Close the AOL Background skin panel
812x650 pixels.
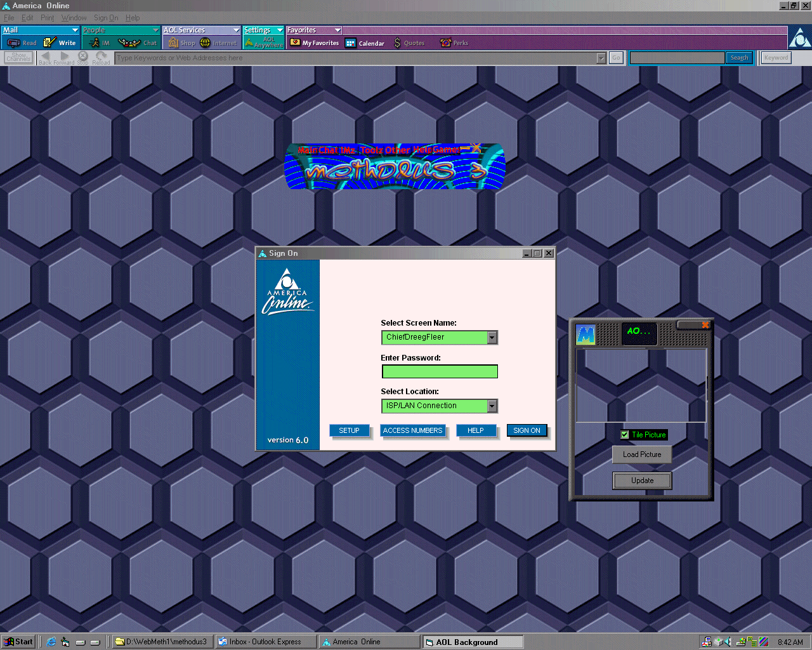pyautogui.click(x=705, y=325)
